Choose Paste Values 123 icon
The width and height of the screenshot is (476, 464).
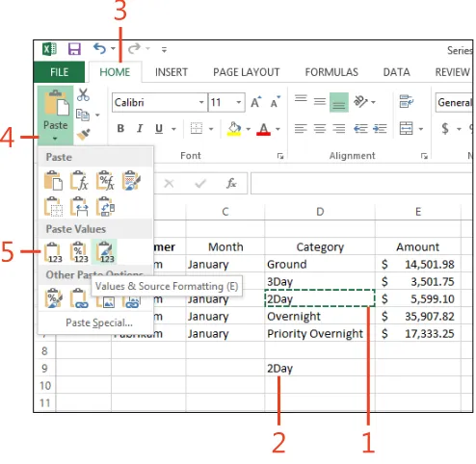(53, 252)
